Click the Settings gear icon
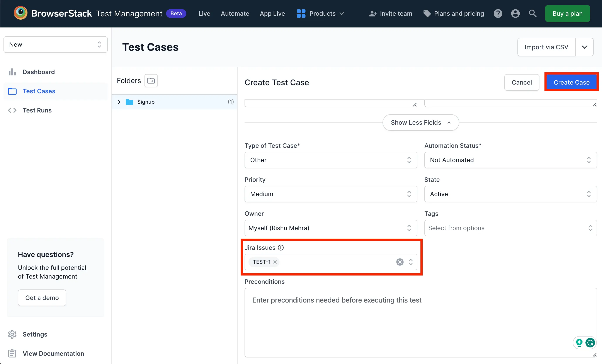 12,334
